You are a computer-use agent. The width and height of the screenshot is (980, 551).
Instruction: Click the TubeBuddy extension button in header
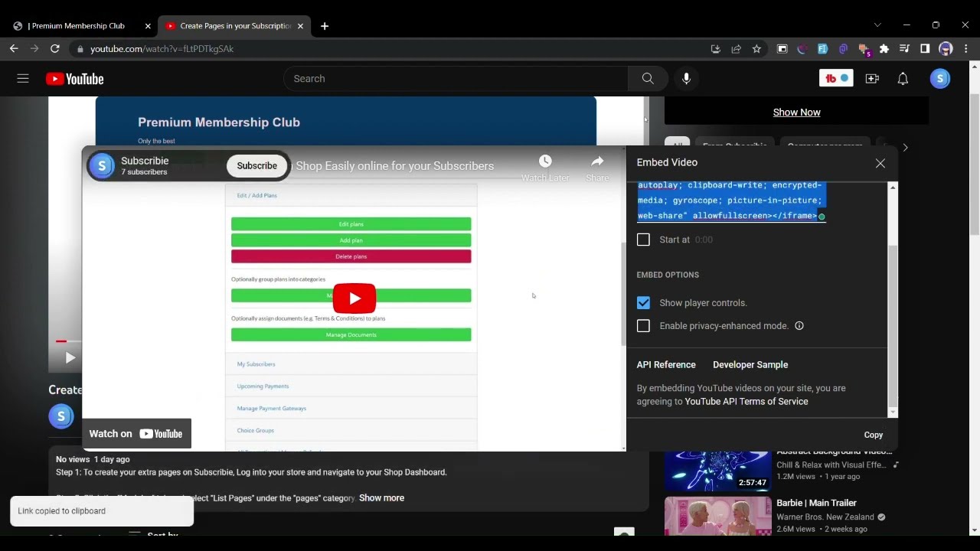[x=836, y=78]
